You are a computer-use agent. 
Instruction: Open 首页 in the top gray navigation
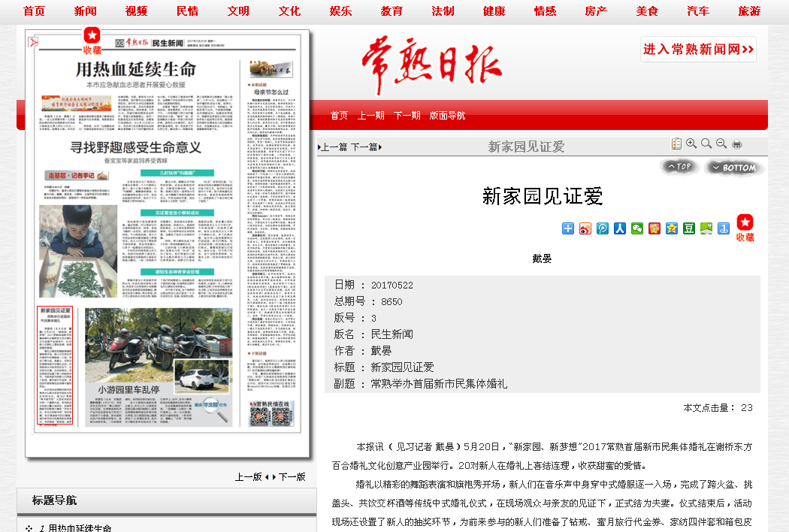(35, 11)
